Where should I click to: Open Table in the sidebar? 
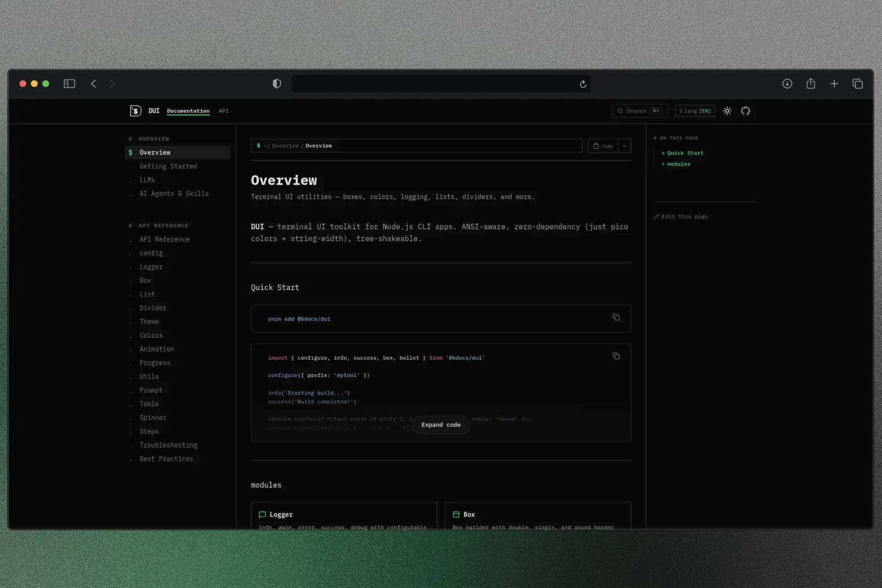tap(149, 404)
